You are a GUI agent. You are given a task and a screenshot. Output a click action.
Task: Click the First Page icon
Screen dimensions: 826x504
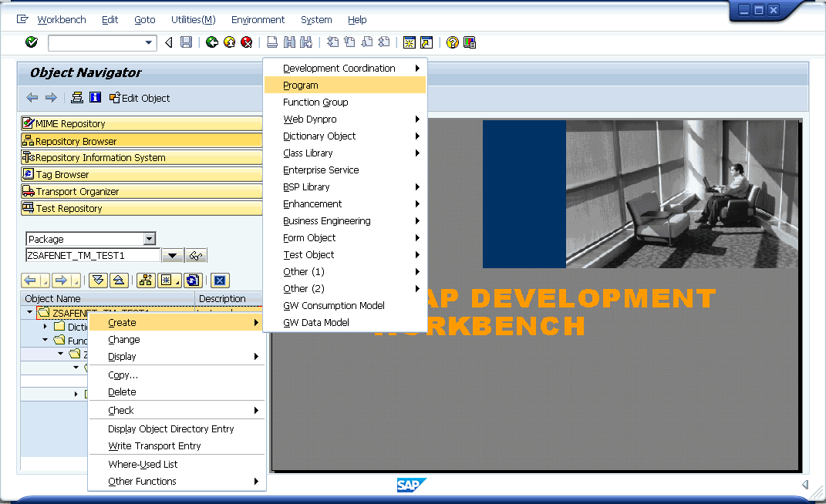332,42
